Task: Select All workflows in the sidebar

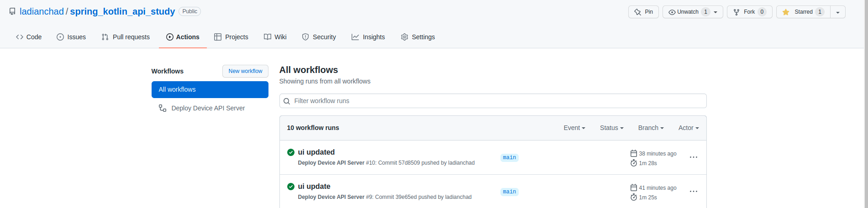Action: point(210,89)
